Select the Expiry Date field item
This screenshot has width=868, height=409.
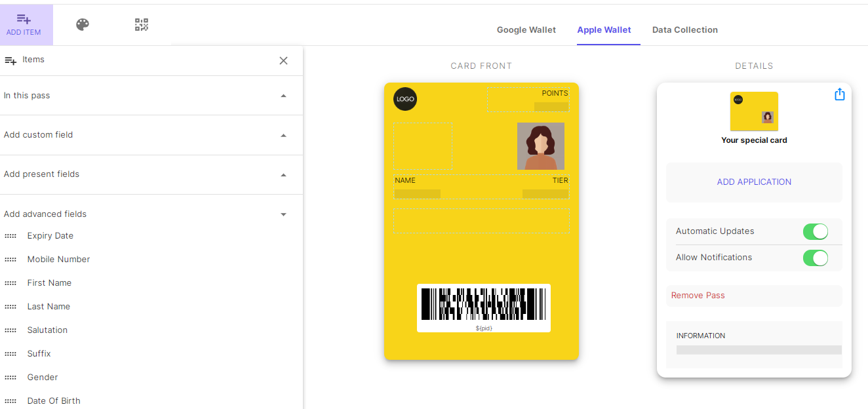coord(50,236)
